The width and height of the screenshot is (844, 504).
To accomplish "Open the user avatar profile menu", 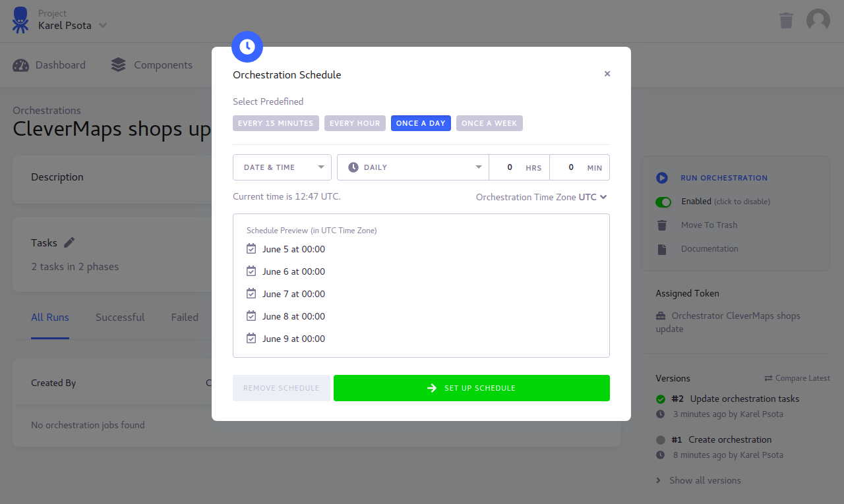I will pyautogui.click(x=818, y=20).
